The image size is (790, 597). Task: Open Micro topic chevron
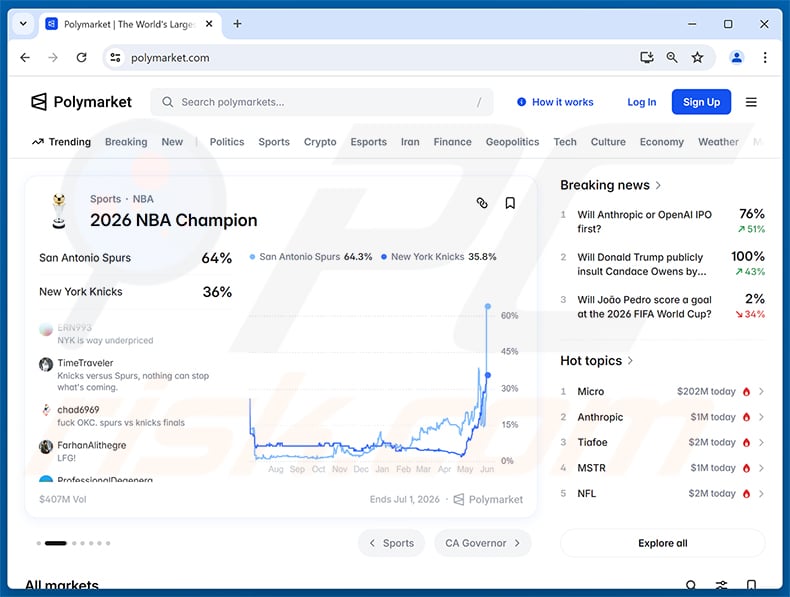761,391
